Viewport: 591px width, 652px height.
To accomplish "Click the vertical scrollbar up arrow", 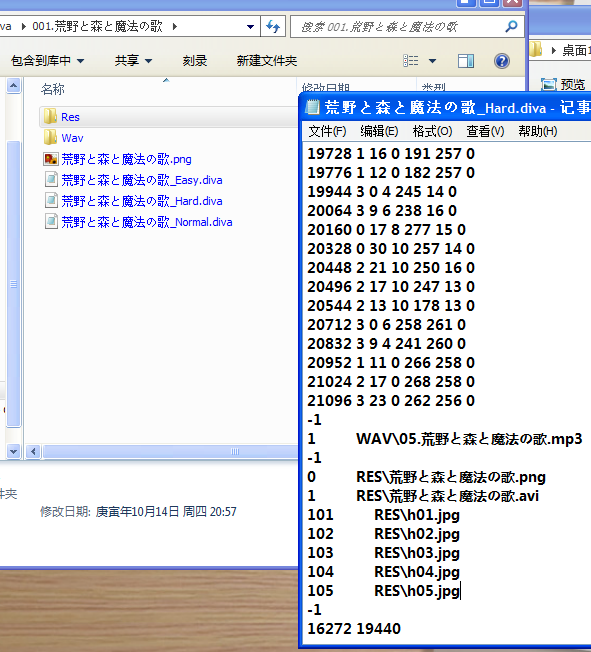I will pos(13,86).
